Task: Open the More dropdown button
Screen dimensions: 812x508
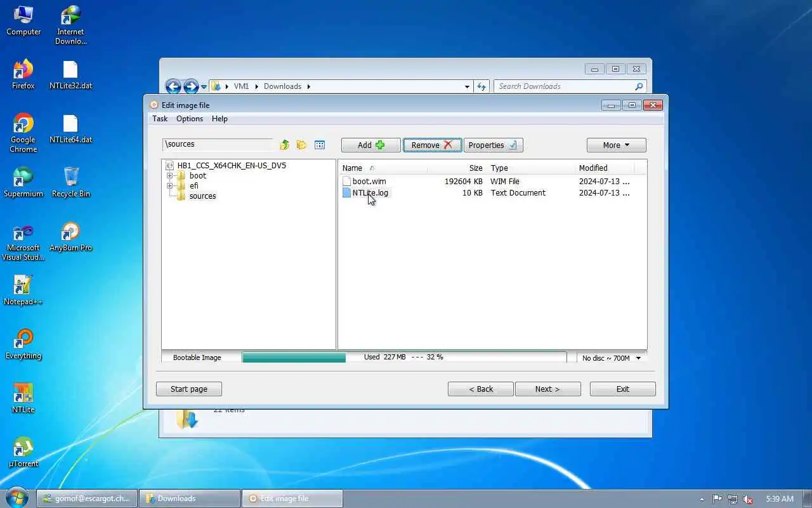Action: tap(617, 145)
